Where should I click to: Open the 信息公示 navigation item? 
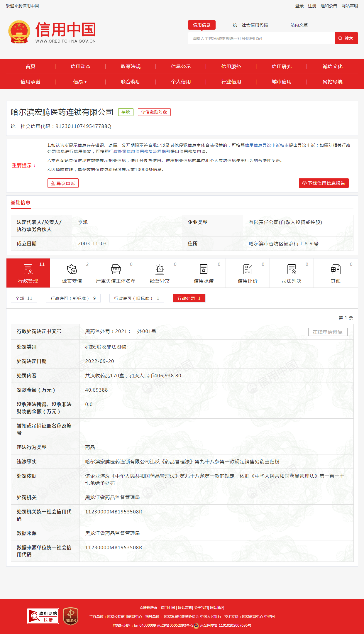click(x=181, y=66)
